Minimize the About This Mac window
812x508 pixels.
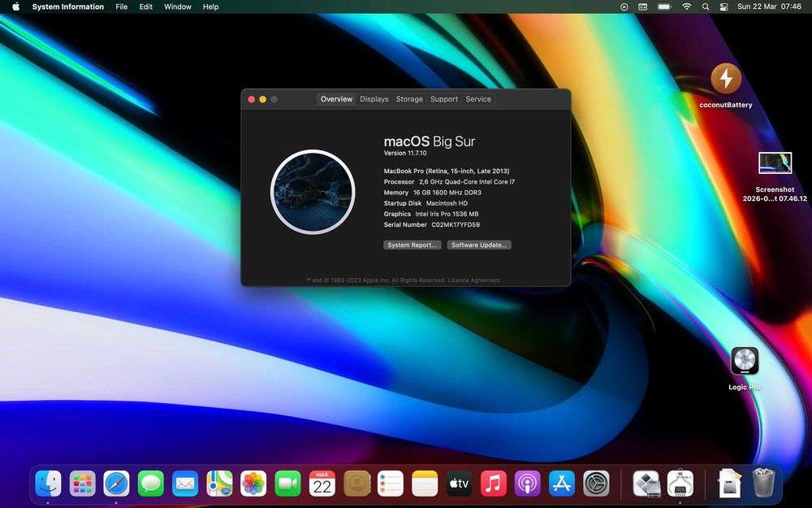click(262, 99)
